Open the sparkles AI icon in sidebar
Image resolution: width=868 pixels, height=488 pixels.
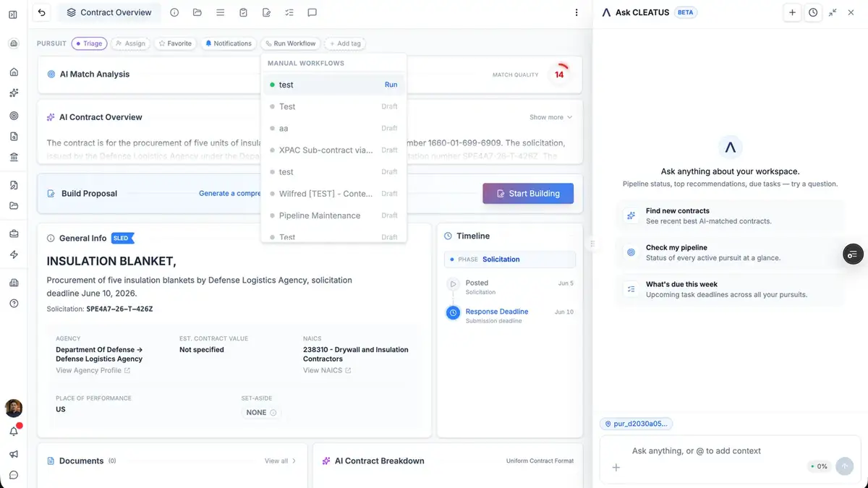point(14,93)
